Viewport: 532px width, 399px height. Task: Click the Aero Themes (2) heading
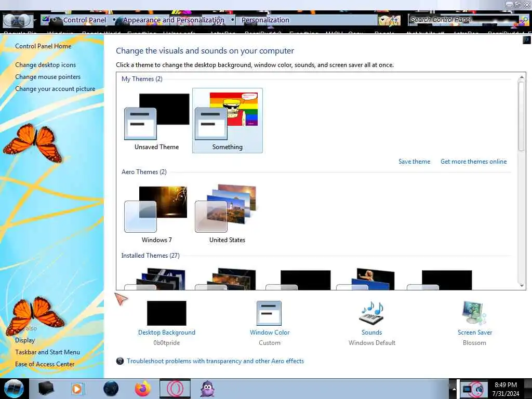pos(144,171)
